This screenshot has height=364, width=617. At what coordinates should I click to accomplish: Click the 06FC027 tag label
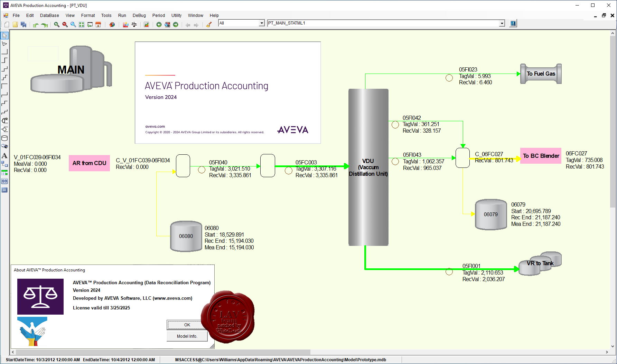pos(576,153)
